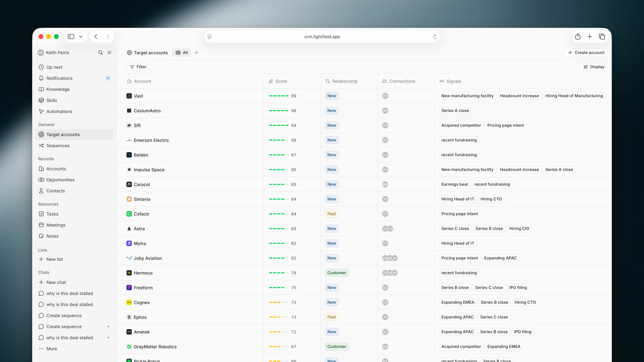Open Accounts under Records
Screen dimensions: 644x362
pyautogui.click(x=74, y=169)
